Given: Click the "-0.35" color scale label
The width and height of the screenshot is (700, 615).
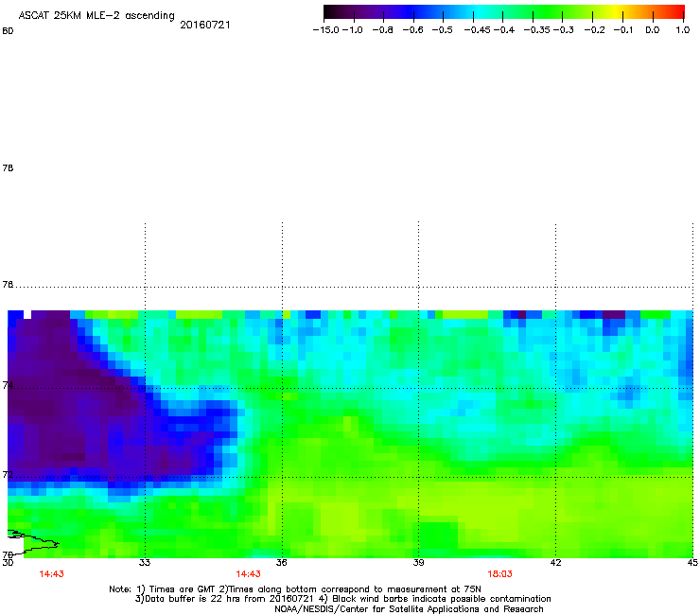Looking at the screenshot, I should click(537, 30).
